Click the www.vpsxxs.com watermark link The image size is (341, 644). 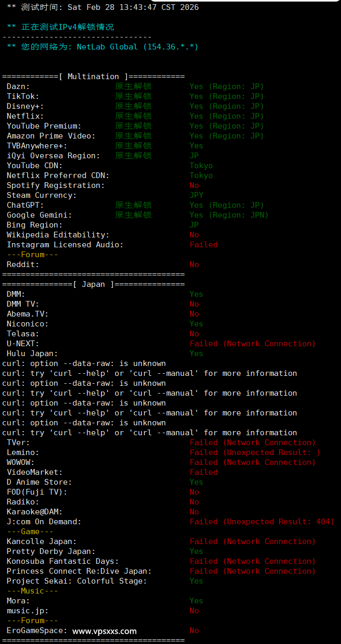click(x=104, y=631)
